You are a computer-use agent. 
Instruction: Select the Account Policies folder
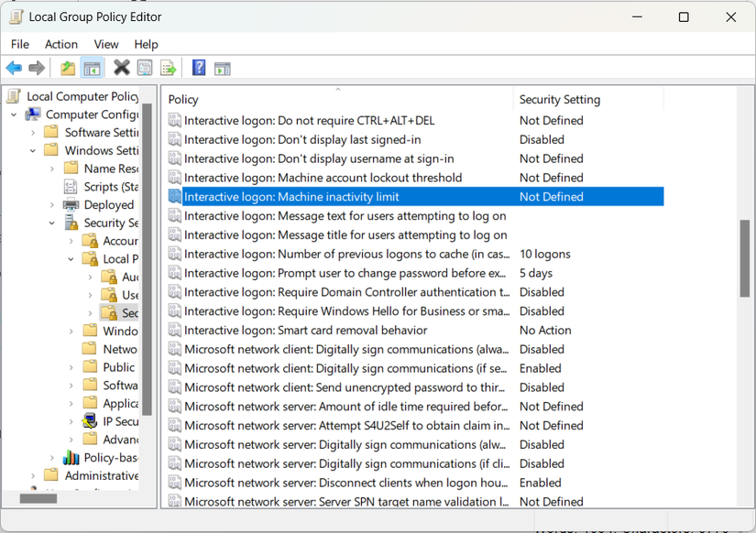pyautogui.click(x=116, y=240)
